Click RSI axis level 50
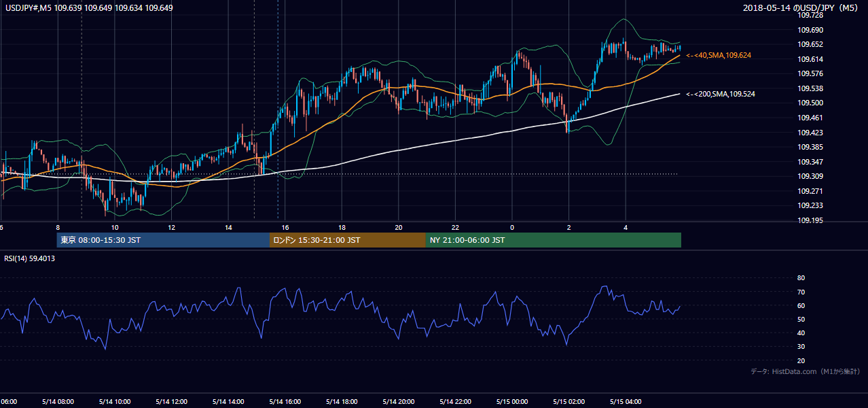 [801, 319]
